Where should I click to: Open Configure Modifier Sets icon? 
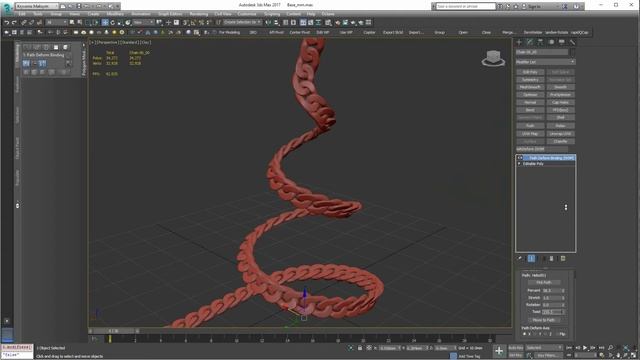point(563,258)
